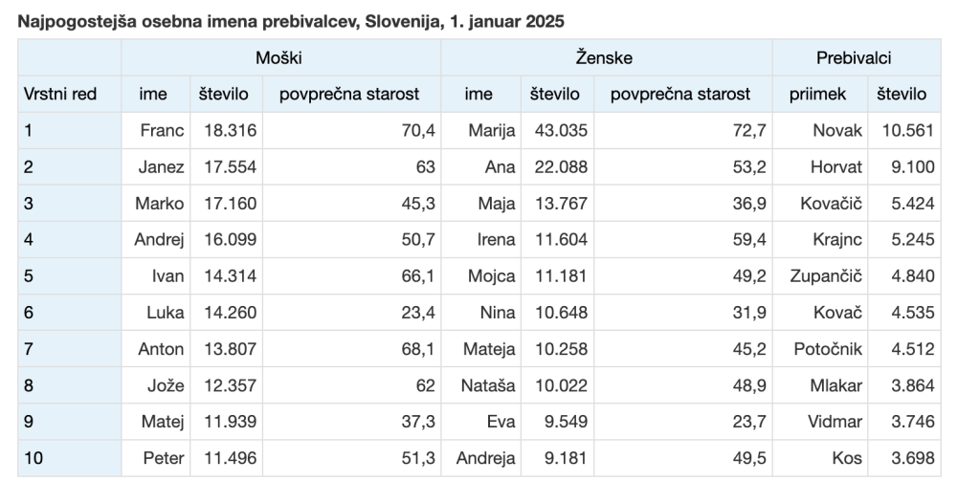Click the value 18.316 for Franc
Image resolution: width=980 pixels, height=503 pixels.
coord(228,131)
